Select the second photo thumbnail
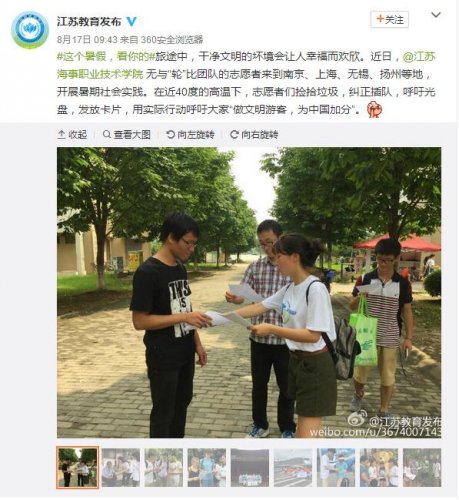This screenshot has width=459, height=500. [121, 468]
